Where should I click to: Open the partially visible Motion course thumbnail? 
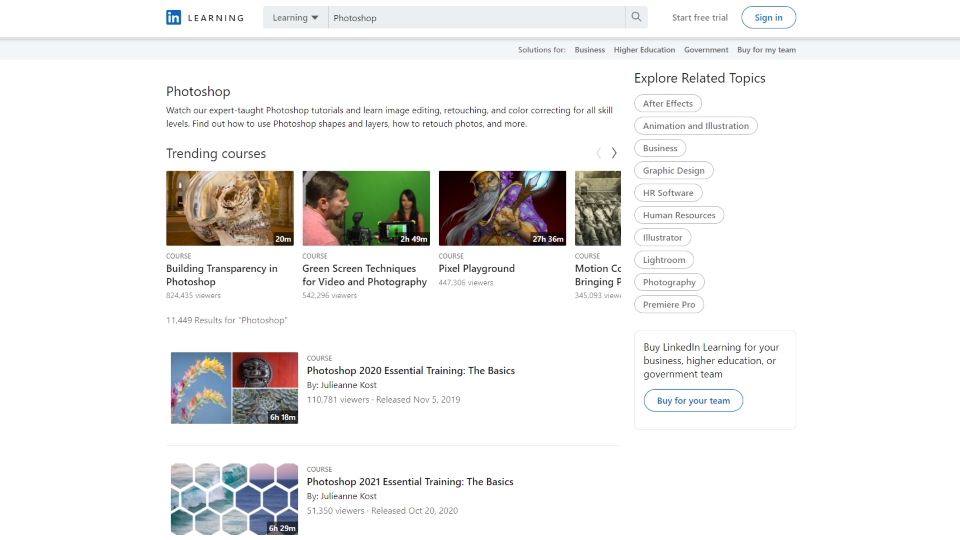598,208
